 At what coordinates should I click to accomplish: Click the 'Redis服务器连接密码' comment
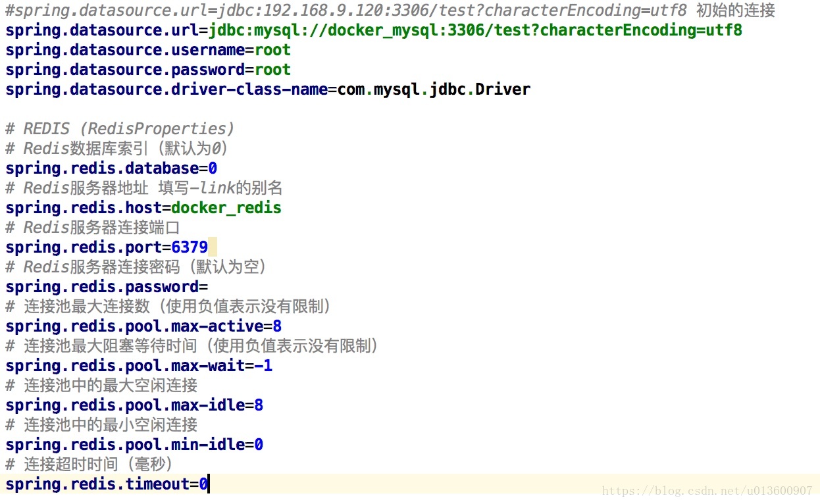tap(136, 266)
